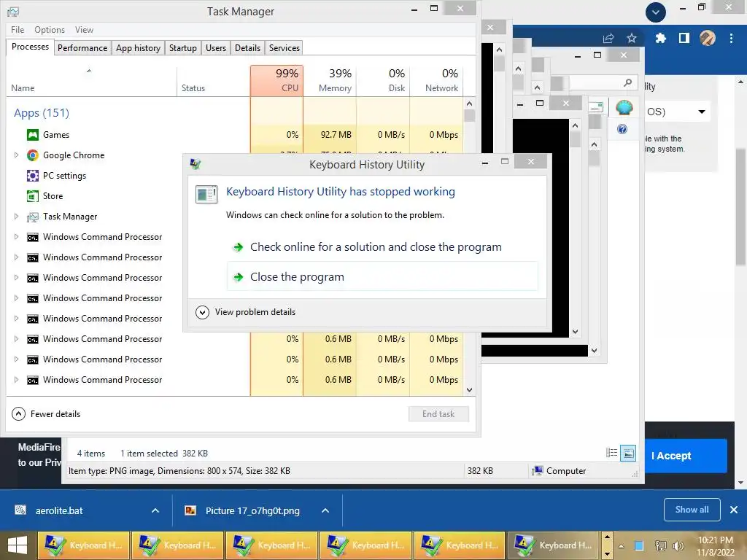Expand the last Windows Command Processor row
Image resolution: width=747 pixels, height=560 pixels.
click(x=16, y=380)
